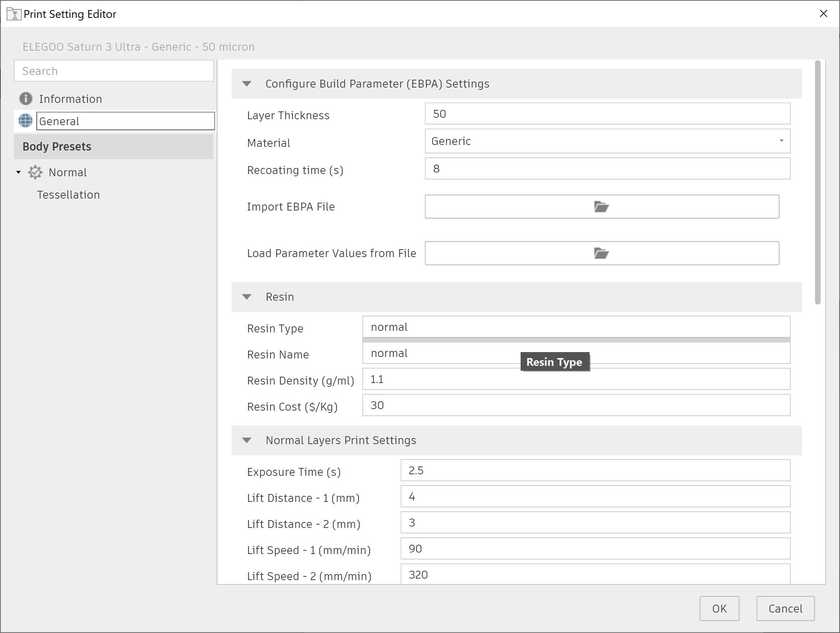Open the Load Parameter Values folder browser
Image resolution: width=840 pixels, height=633 pixels.
[x=601, y=253]
